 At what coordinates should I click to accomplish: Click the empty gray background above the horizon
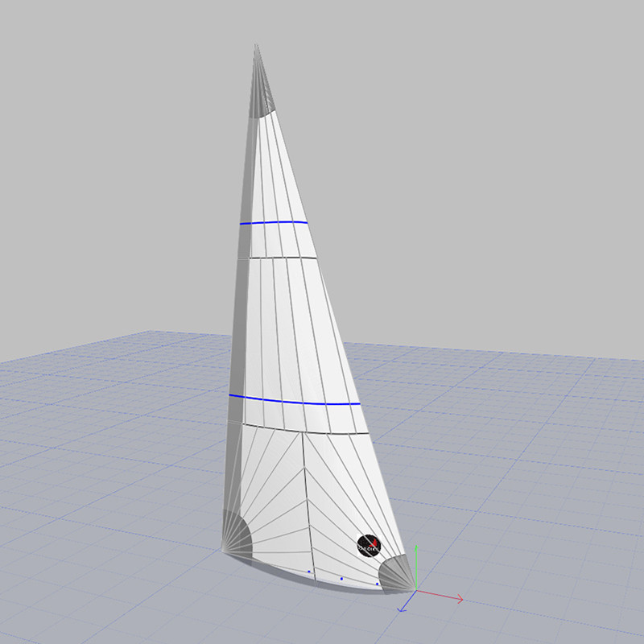[483, 161]
